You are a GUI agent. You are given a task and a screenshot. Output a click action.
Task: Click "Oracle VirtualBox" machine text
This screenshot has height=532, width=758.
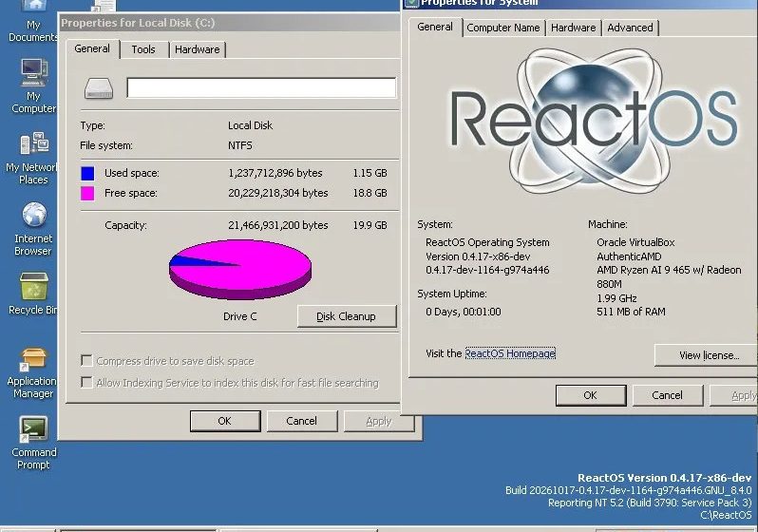tap(635, 242)
